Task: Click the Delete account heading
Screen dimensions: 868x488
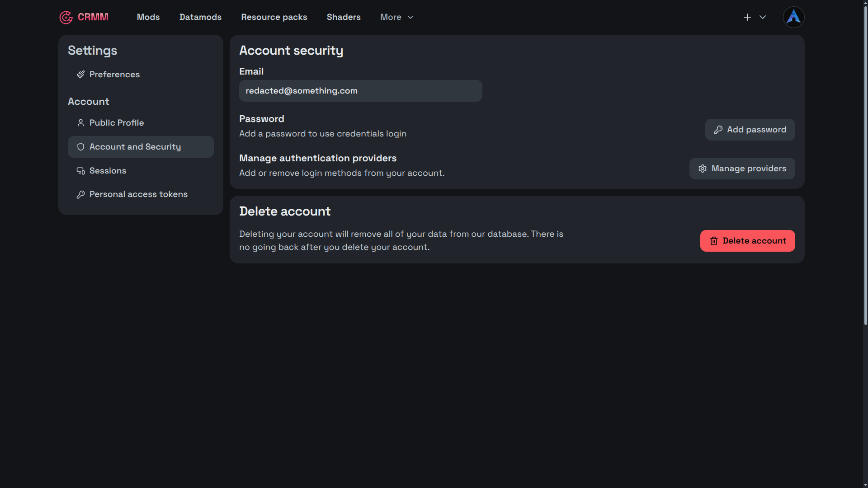Action: tap(285, 211)
